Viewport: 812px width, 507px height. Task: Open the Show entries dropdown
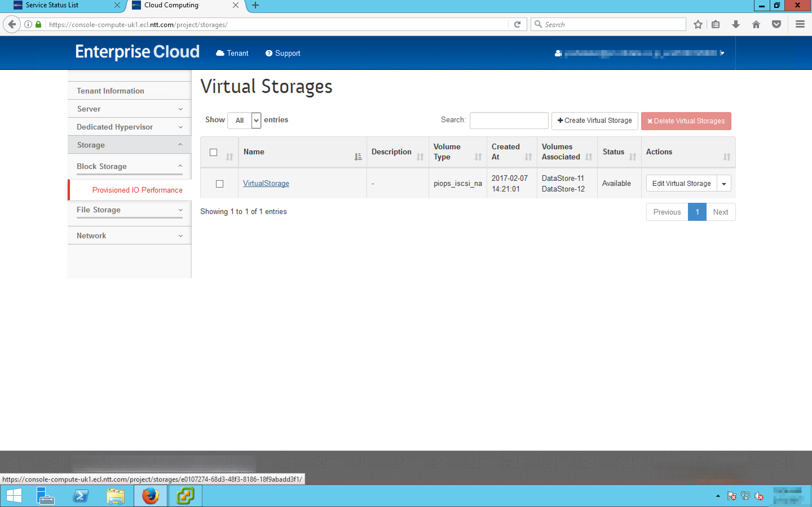(244, 120)
